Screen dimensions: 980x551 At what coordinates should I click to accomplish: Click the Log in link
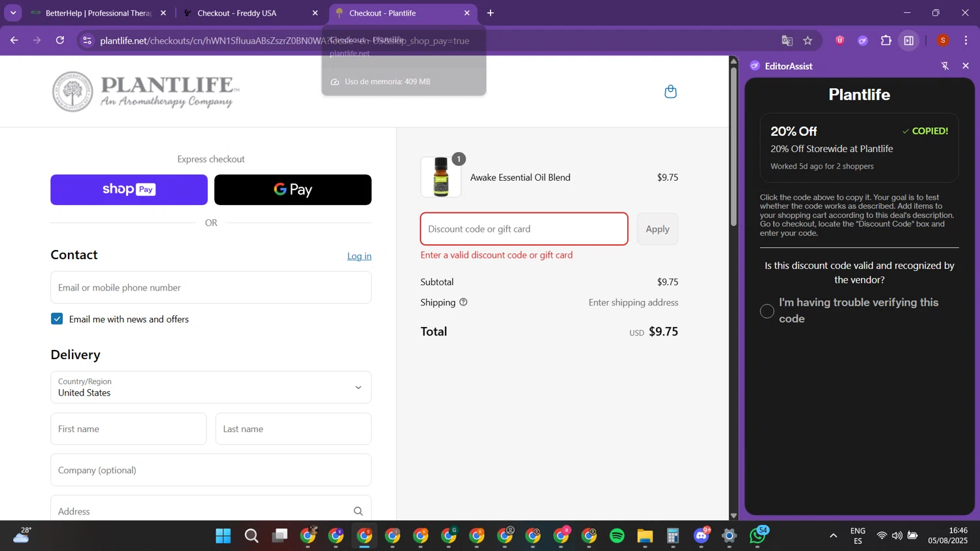coord(359,256)
